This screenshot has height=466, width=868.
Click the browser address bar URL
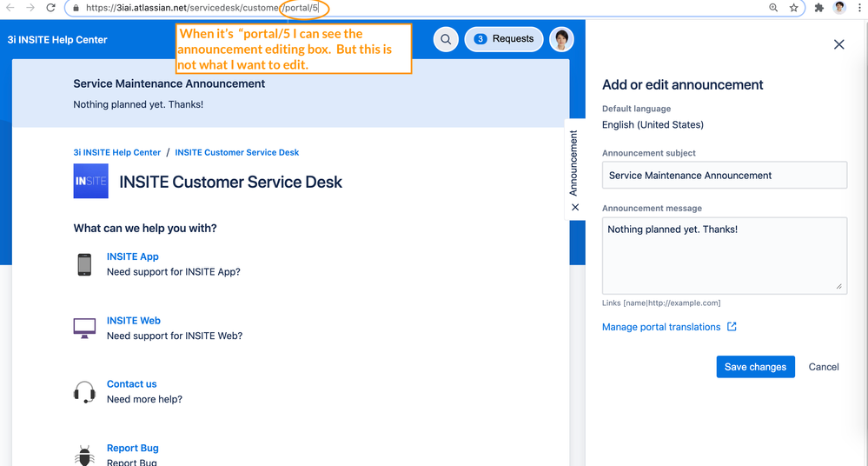coord(202,8)
